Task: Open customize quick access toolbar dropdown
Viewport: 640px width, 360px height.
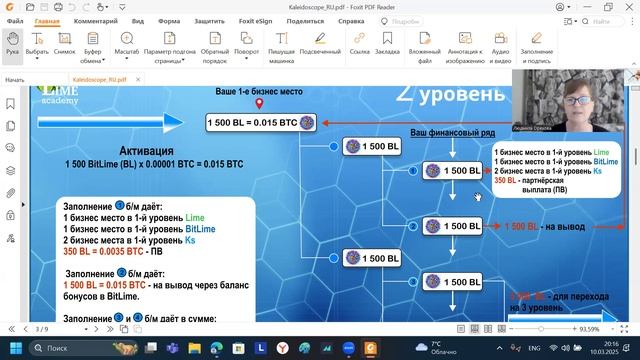Action: tap(122, 7)
